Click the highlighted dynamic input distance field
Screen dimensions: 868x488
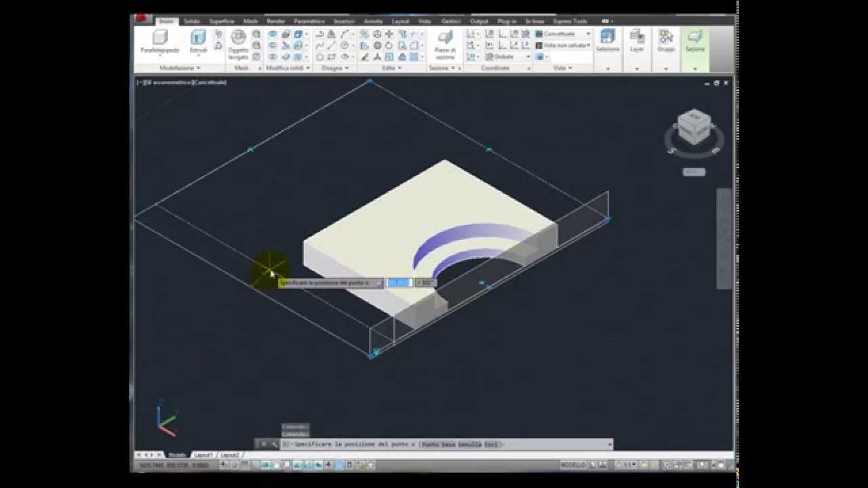399,283
